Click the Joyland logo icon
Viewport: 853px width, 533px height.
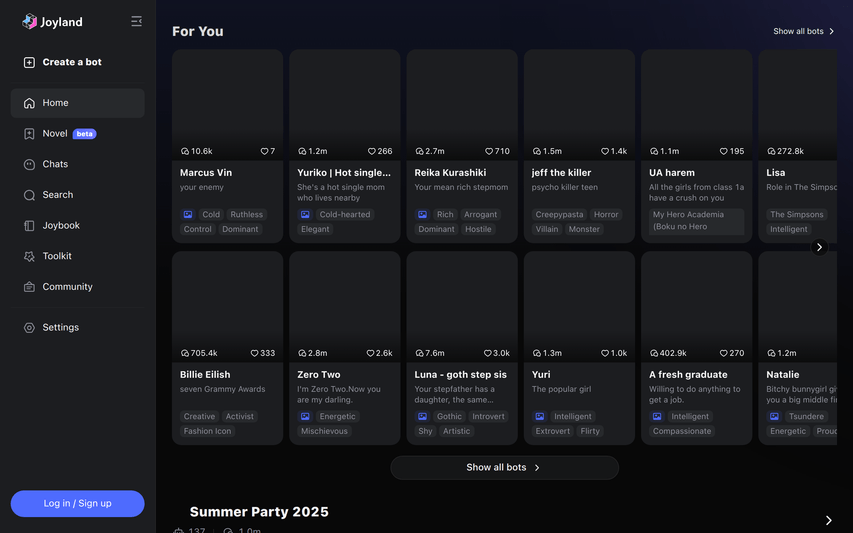tap(29, 21)
